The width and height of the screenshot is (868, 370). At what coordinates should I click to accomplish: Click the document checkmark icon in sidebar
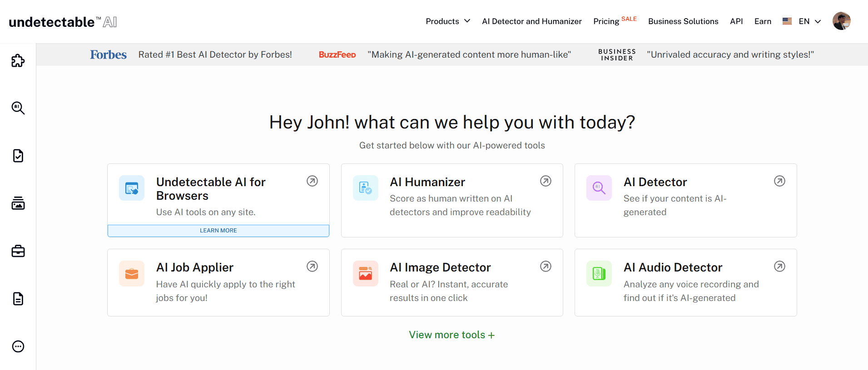[18, 156]
